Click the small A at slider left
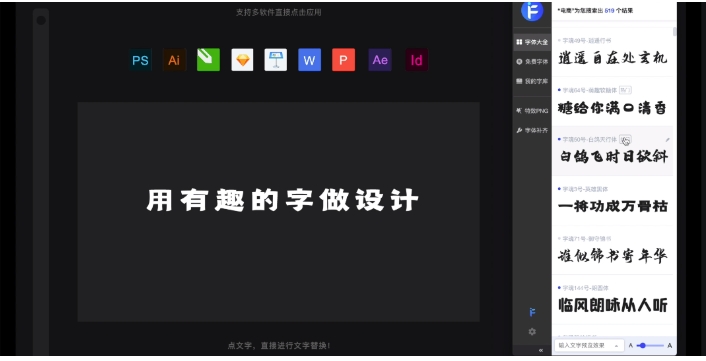706x361 pixels. (630, 345)
